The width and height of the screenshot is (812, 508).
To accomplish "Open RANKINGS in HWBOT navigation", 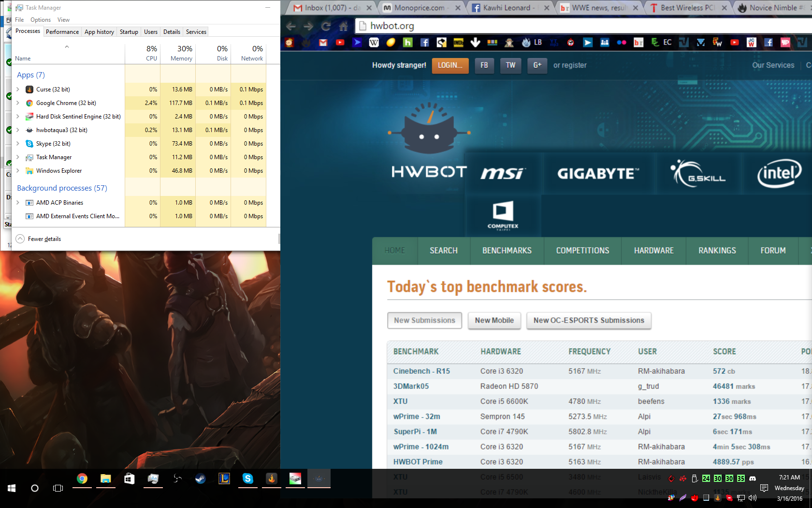I will [x=717, y=251].
